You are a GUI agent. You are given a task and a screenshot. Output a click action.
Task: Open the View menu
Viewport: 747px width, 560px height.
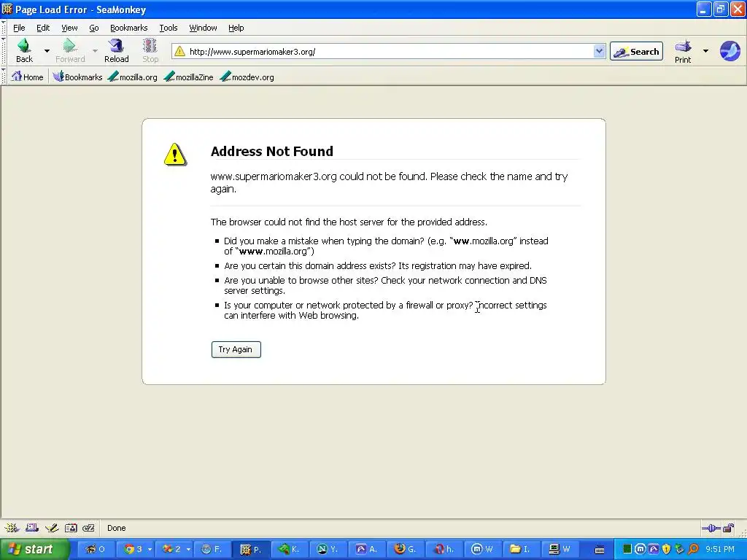click(x=69, y=28)
